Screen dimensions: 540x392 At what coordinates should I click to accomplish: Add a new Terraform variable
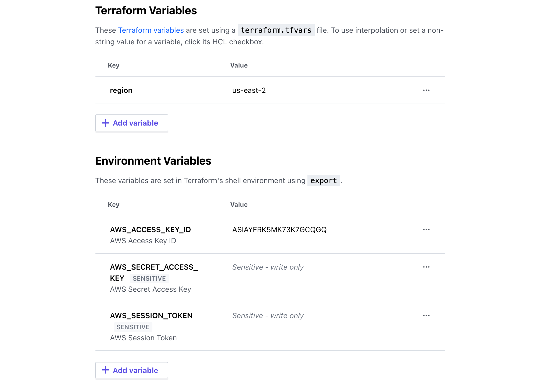(x=132, y=123)
